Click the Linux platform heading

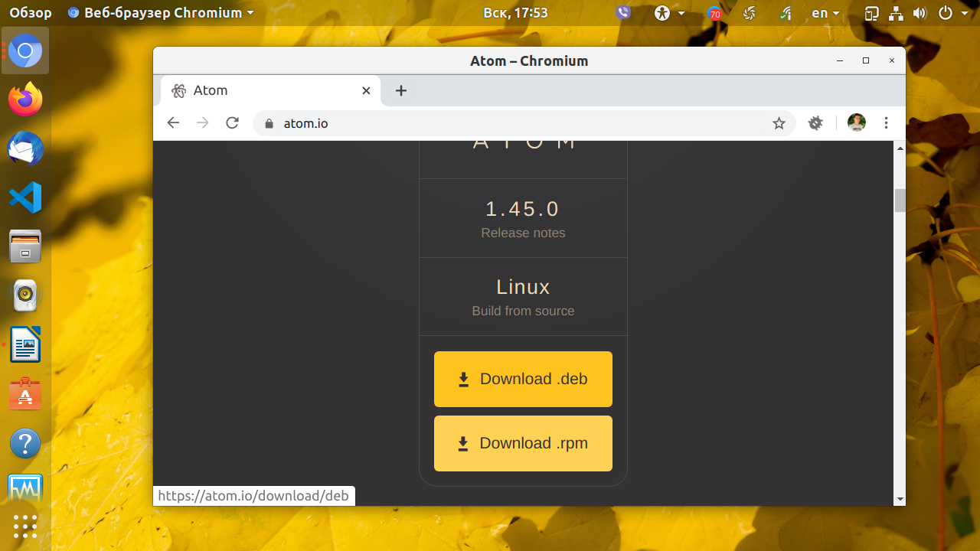point(523,287)
